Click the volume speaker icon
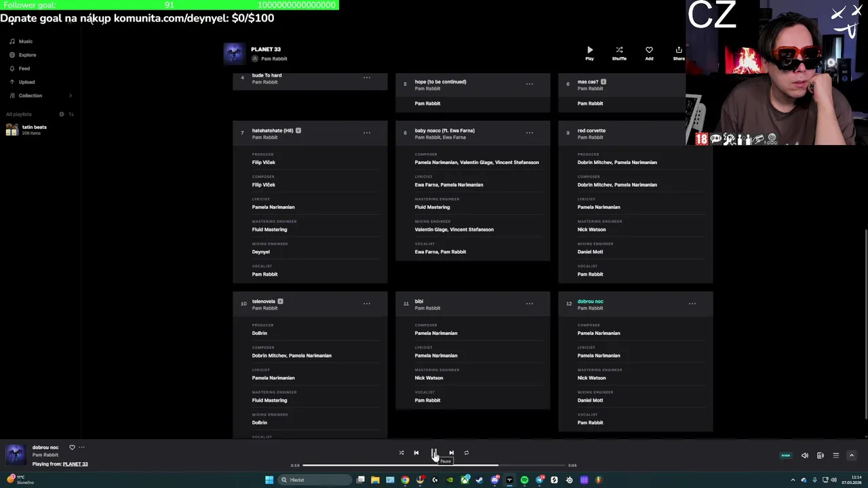Image resolution: width=868 pixels, height=488 pixels. [805, 455]
